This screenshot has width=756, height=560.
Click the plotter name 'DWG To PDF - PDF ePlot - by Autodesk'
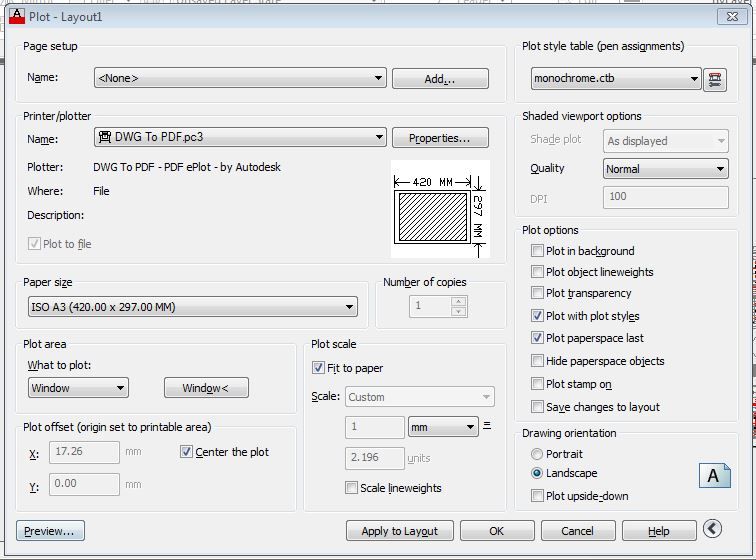point(187,167)
